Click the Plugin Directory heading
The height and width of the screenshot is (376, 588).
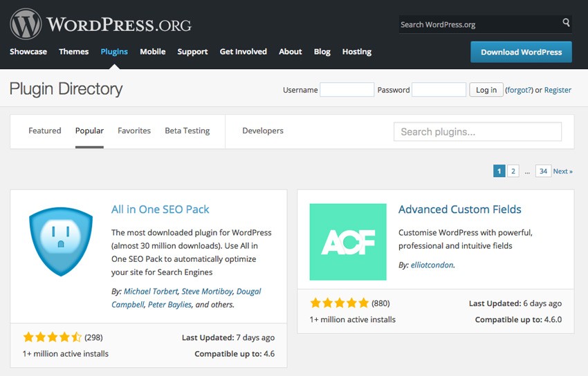point(66,89)
